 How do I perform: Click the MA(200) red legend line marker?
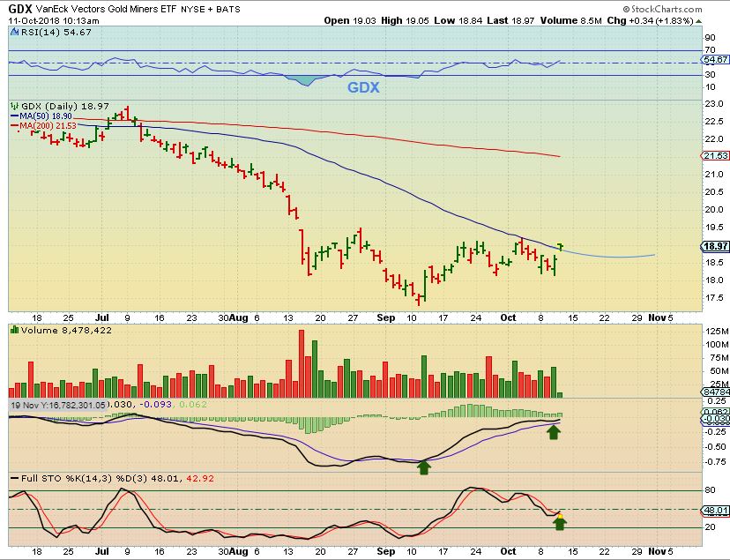pyautogui.click(x=15, y=126)
